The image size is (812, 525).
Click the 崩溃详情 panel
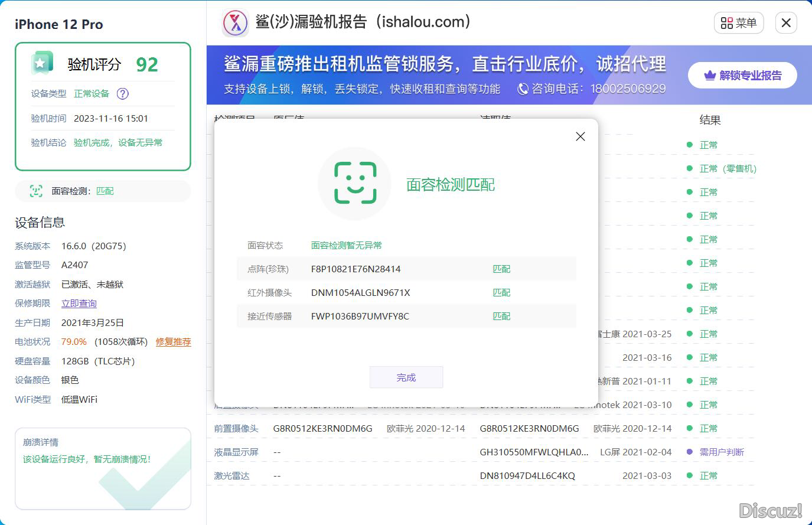[103, 469]
